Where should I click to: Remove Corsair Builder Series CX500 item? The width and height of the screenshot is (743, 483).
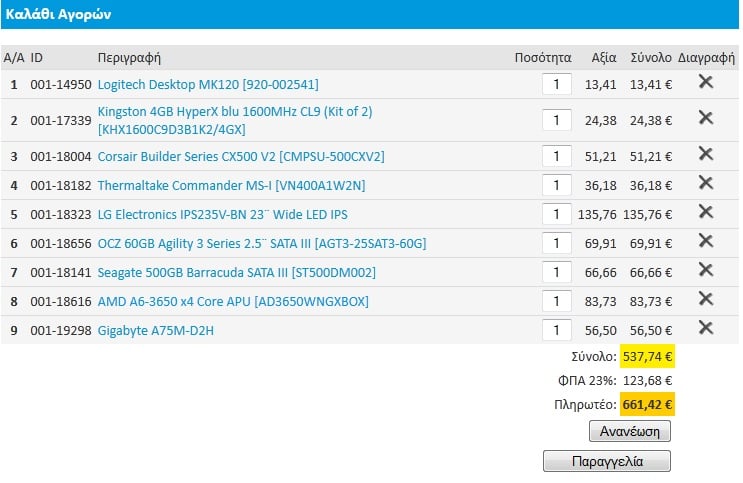click(x=706, y=154)
